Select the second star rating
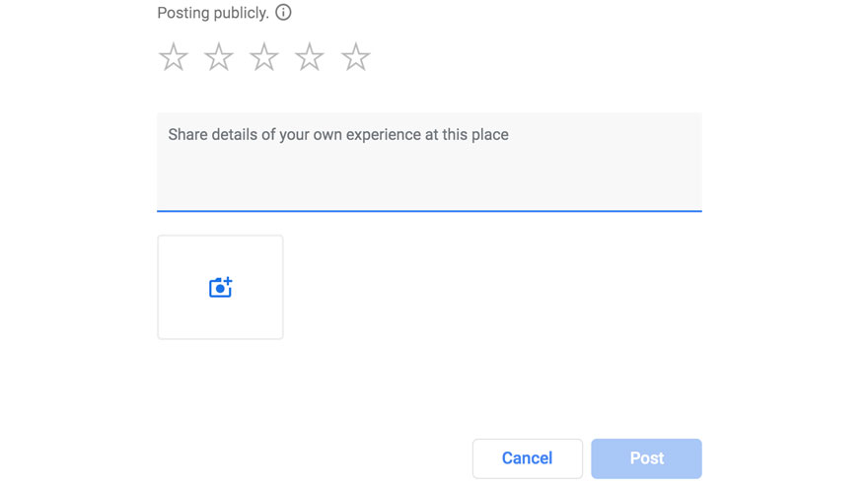This screenshot has width=868, height=488. click(219, 57)
